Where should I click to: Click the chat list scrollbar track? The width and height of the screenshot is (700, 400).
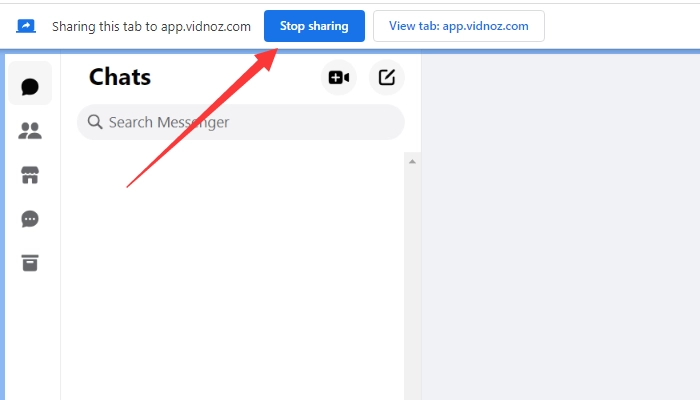(x=412, y=280)
